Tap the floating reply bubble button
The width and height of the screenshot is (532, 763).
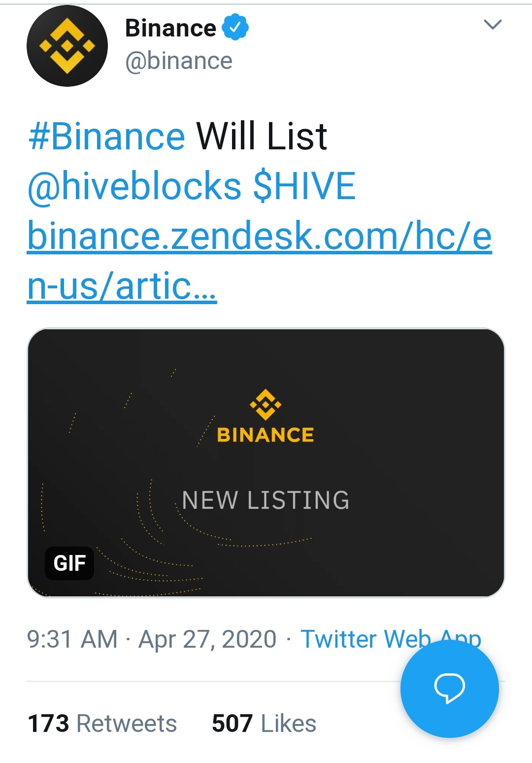(x=449, y=688)
